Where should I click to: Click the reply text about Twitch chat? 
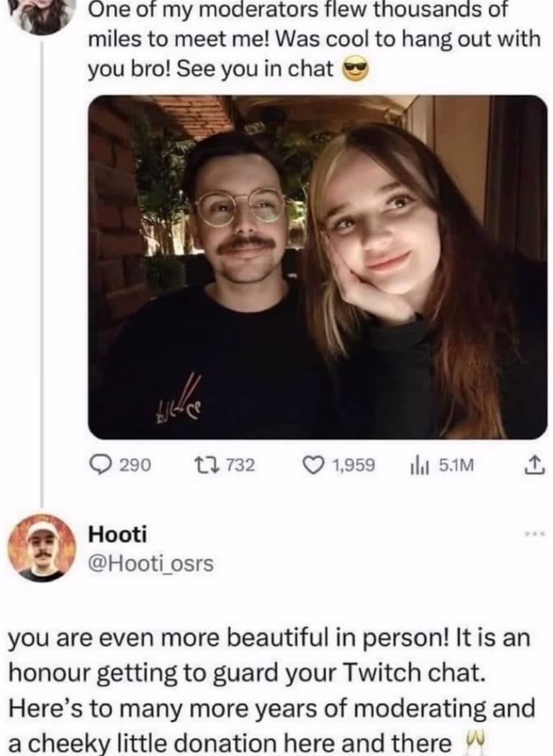tap(272, 690)
